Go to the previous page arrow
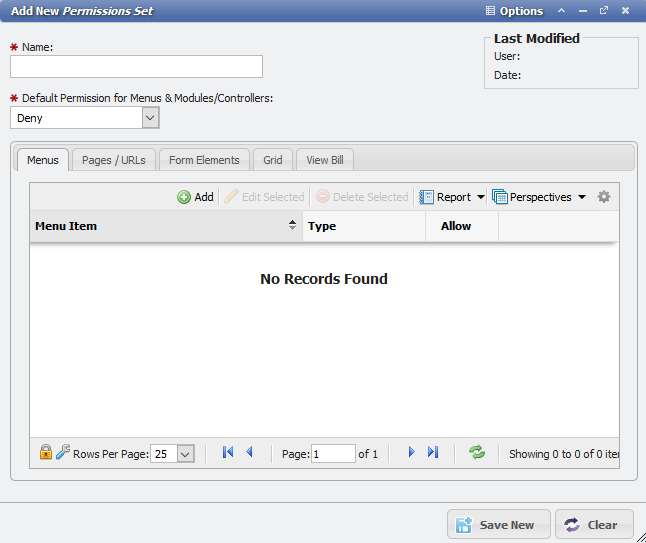 point(249,453)
